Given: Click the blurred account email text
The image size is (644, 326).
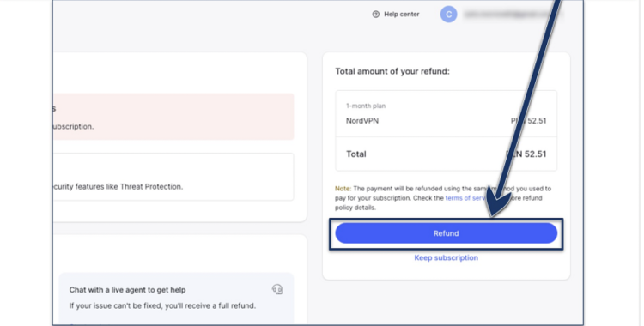Looking at the screenshot, I should (x=513, y=15).
